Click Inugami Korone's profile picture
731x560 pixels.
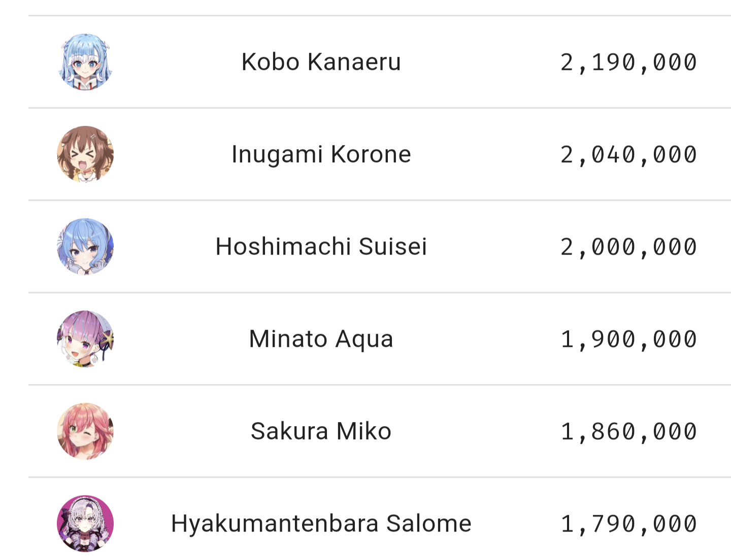(x=85, y=154)
